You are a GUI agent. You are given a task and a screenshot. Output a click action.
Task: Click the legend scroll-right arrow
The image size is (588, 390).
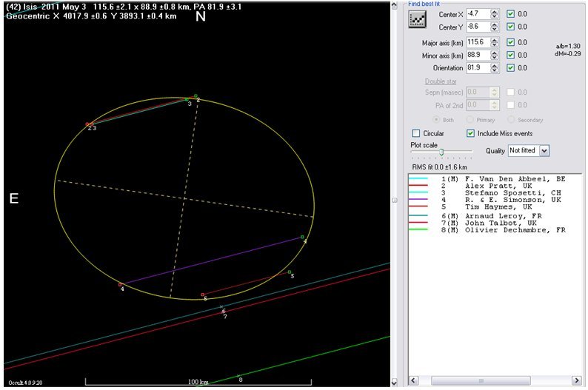(576, 380)
